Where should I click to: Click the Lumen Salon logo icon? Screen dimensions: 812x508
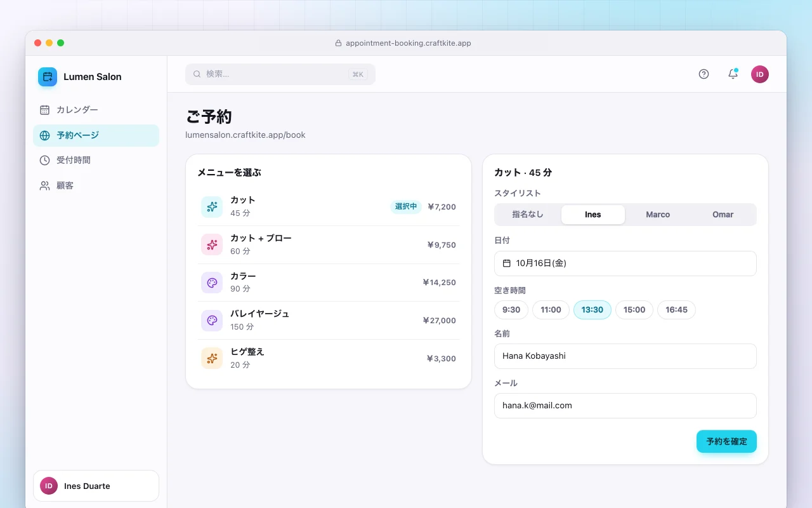(x=48, y=77)
